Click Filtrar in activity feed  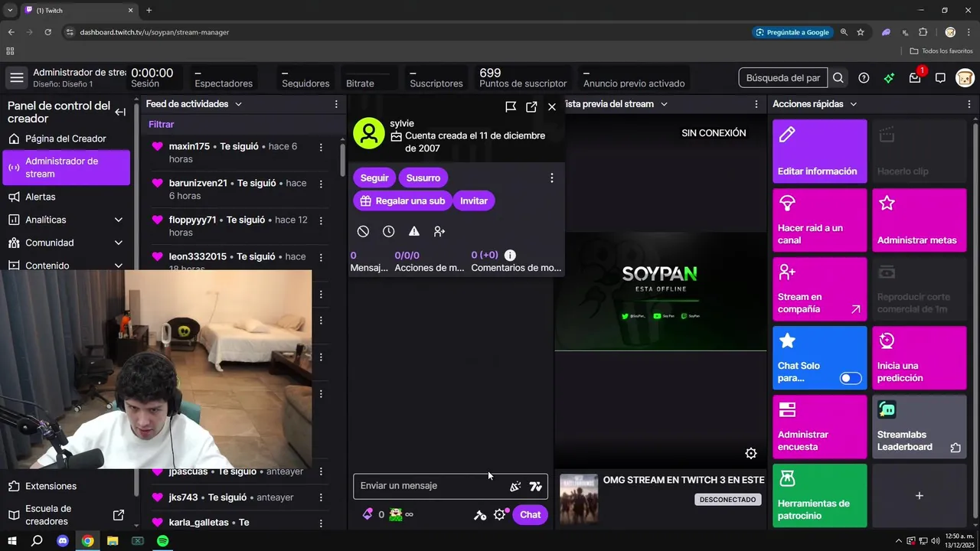[162, 124]
